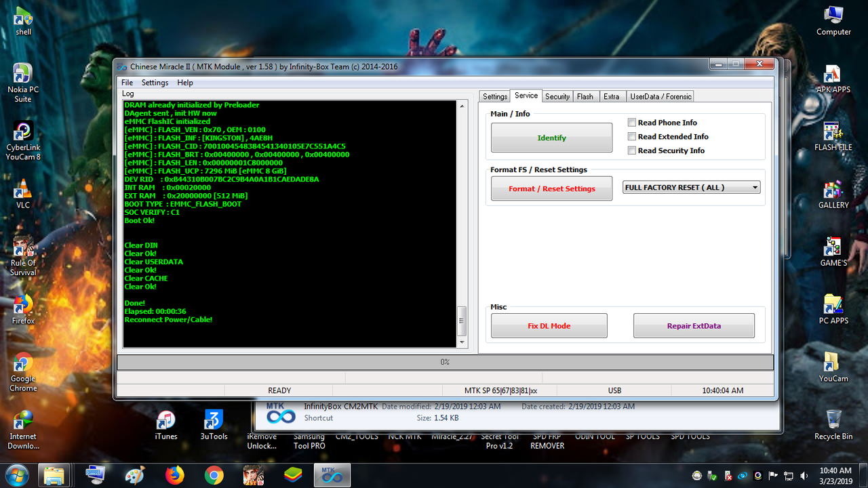Click the MTK SP 65|67|83|81|xx status entry
Screen dimensions: 868x488
[500, 390]
